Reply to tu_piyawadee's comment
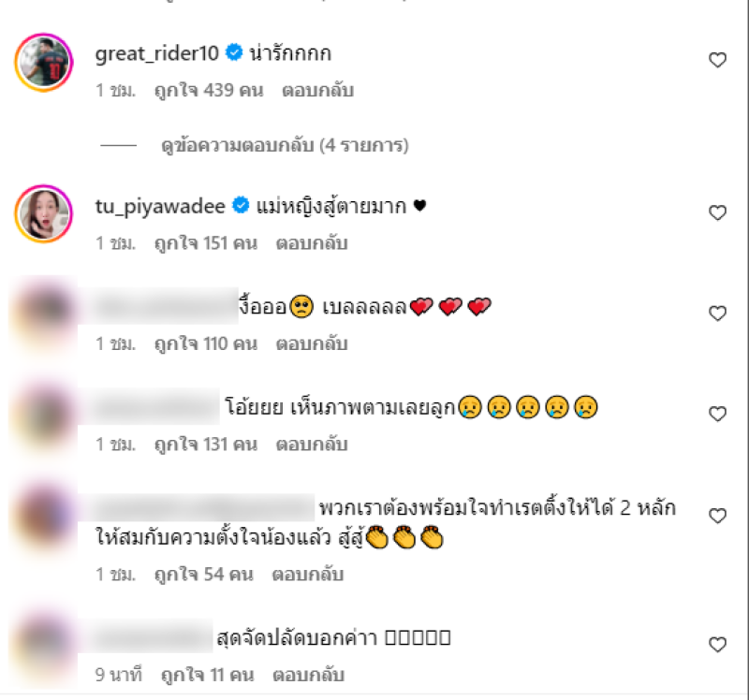Screen dimensions: 749x700 [x=312, y=243]
